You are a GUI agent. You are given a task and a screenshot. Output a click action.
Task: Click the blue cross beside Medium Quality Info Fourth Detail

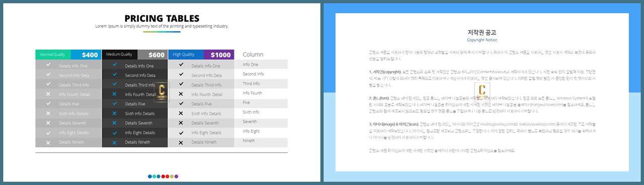coord(115,94)
